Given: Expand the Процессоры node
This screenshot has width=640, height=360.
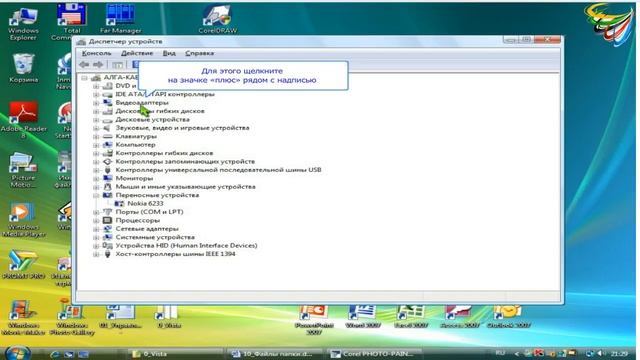Looking at the screenshot, I should point(96,220).
